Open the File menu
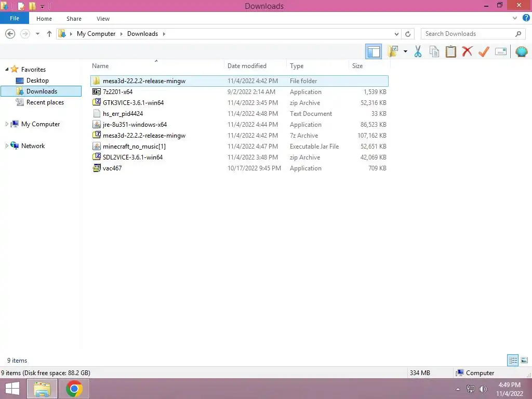This screenshot has width=532, height=399. [15, 18]
